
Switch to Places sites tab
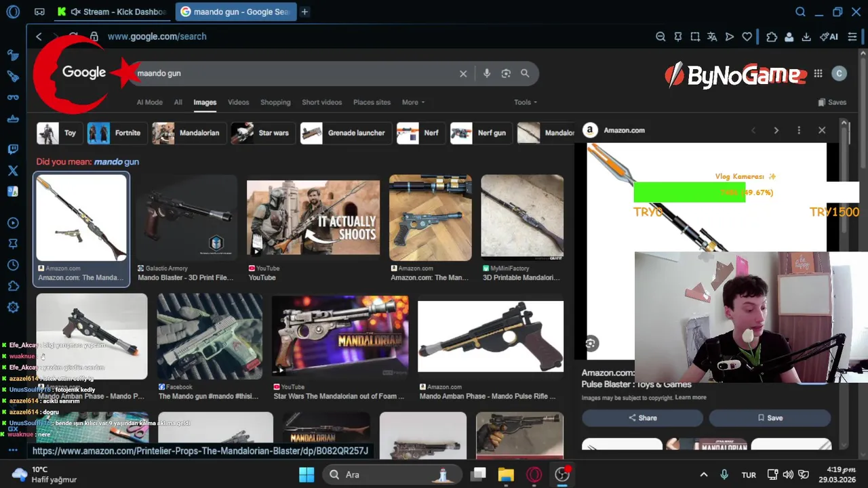tap(372, 102)
